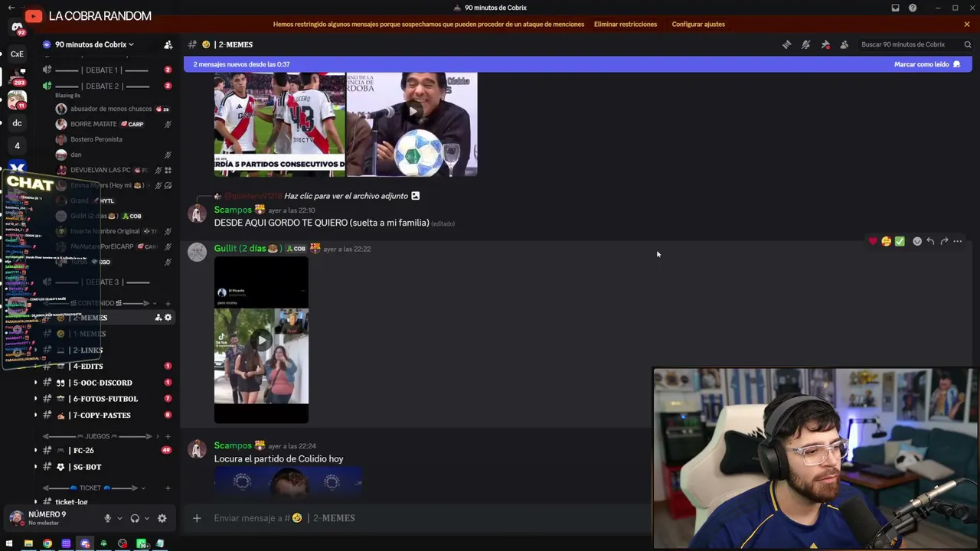The image size is (980, 551).
Task: Open Gullit profile from username
Action: coord(248,249)
